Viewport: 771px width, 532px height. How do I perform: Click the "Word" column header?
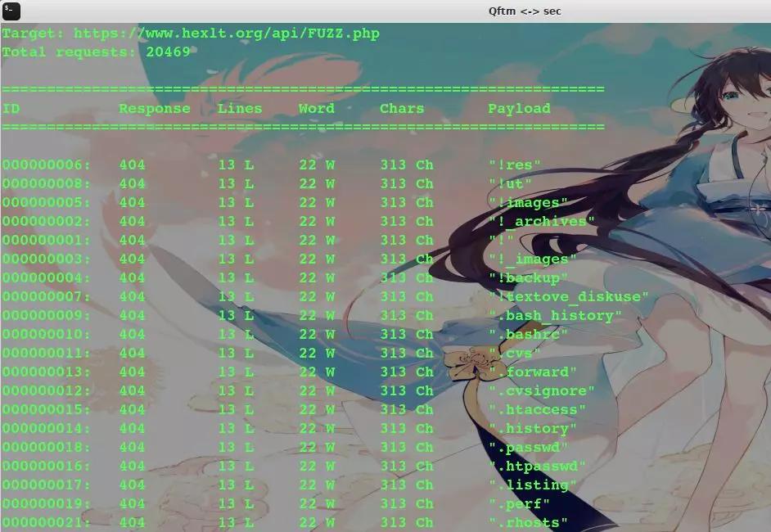[316, 109]
